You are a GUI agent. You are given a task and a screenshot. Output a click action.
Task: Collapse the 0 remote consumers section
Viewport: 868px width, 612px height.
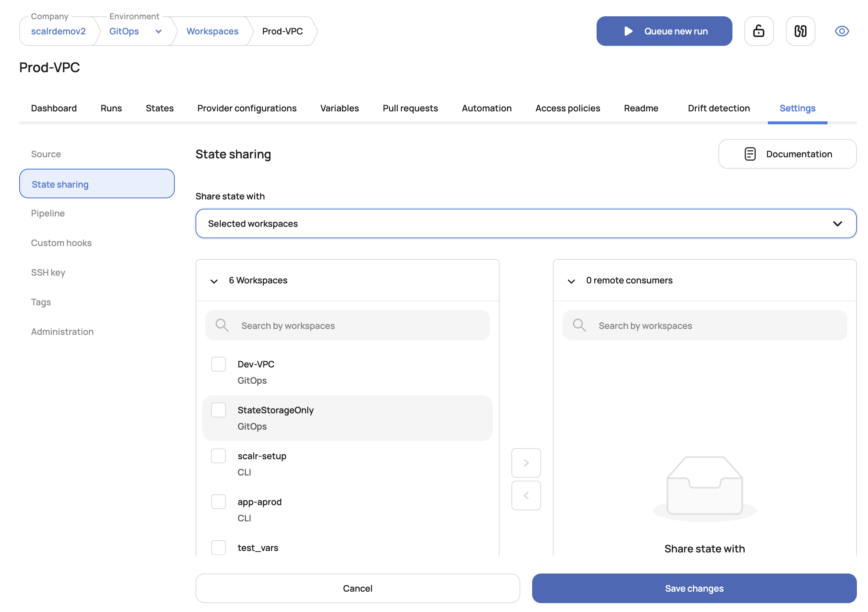571,281
